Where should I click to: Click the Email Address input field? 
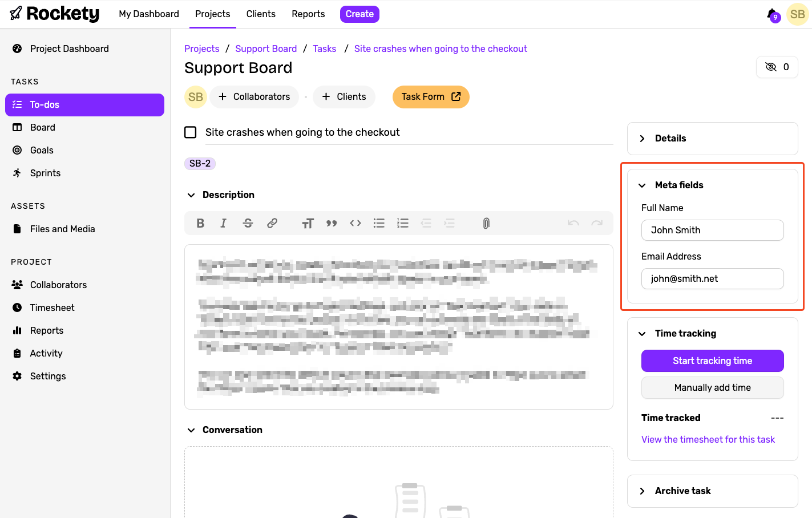point(713,279)
